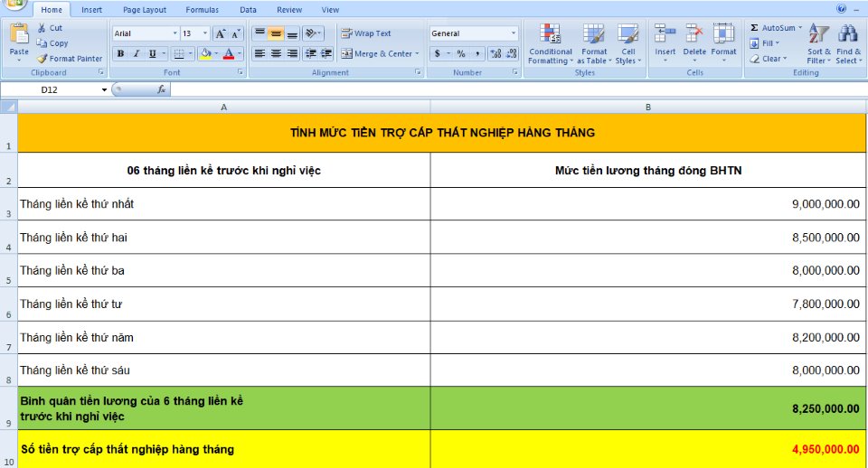868x468 pixels.
Task: Expand the Name Box dropdown arrow
Action: tap(104, 90)
